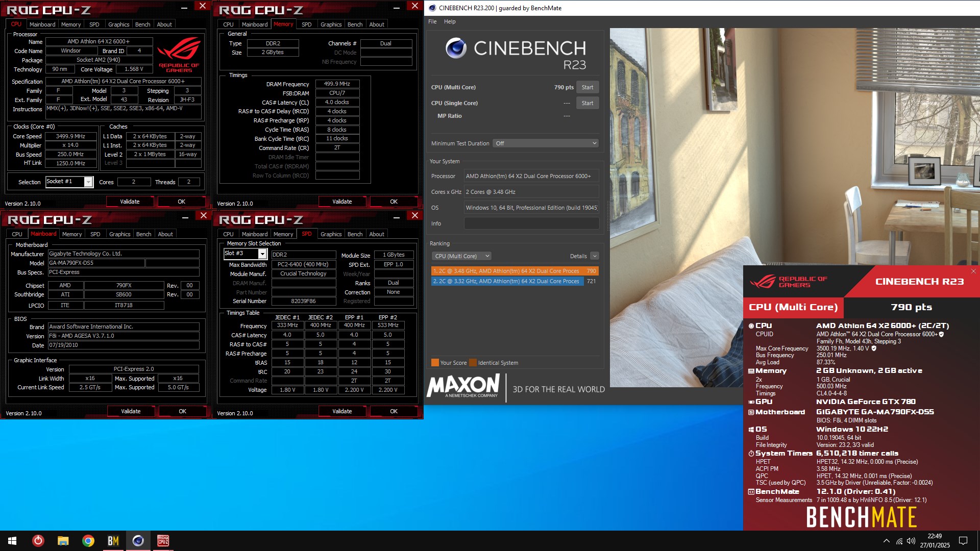This screenshot has height=551, width=980.
Task: Click Module Manuf. Crucial Technology field
Action: point(303,273)
